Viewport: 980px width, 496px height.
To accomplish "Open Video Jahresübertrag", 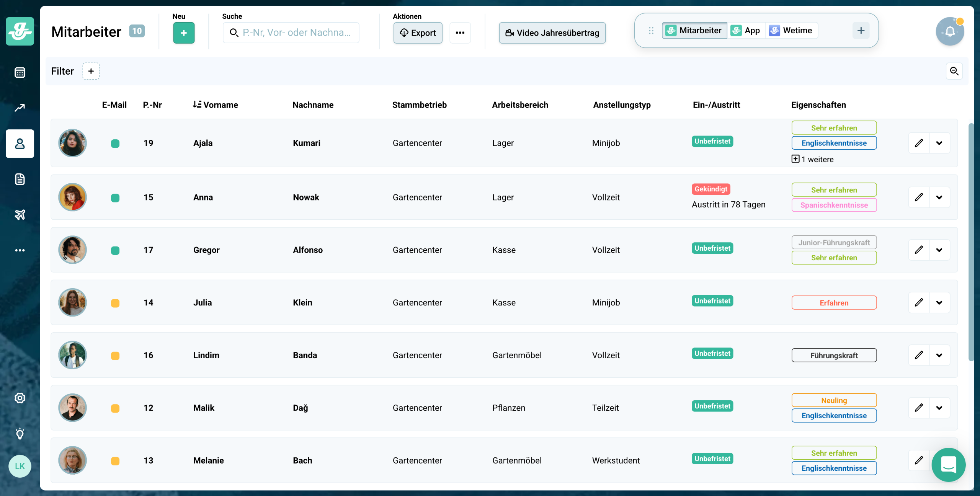I will [552, 33].
